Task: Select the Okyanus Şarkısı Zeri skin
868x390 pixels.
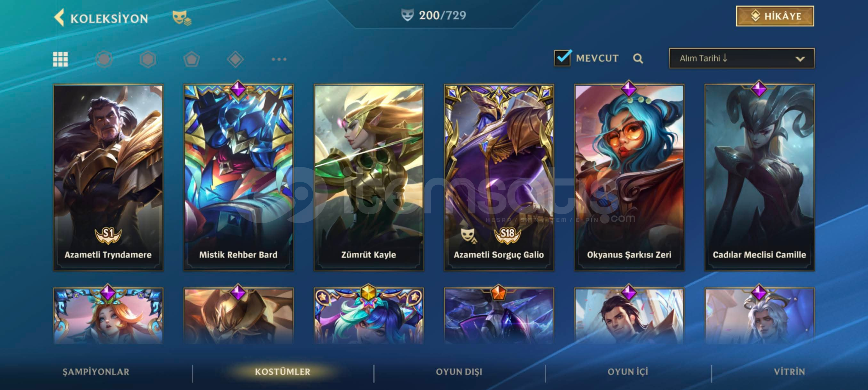Action: coord(629,177)
